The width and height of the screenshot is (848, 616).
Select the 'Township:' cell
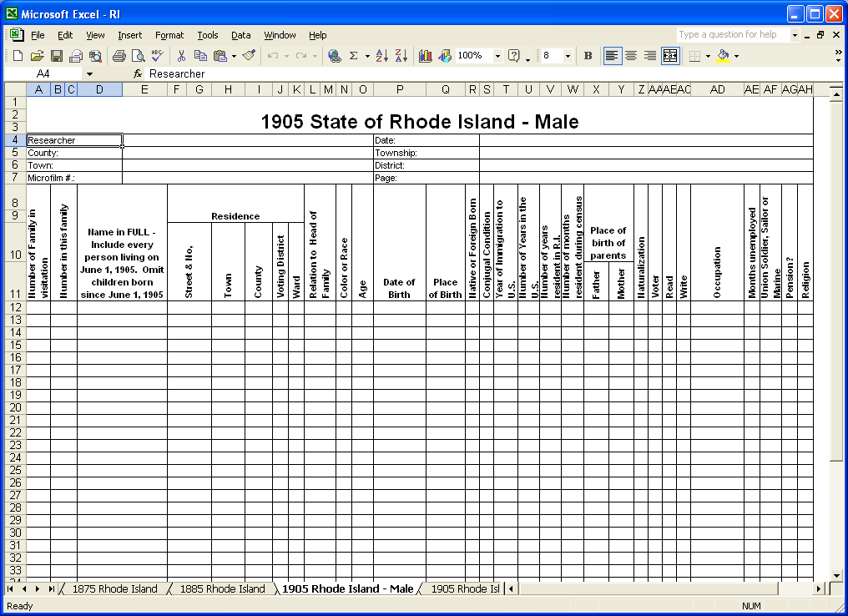pyautogui.click(x=427, y=153)
